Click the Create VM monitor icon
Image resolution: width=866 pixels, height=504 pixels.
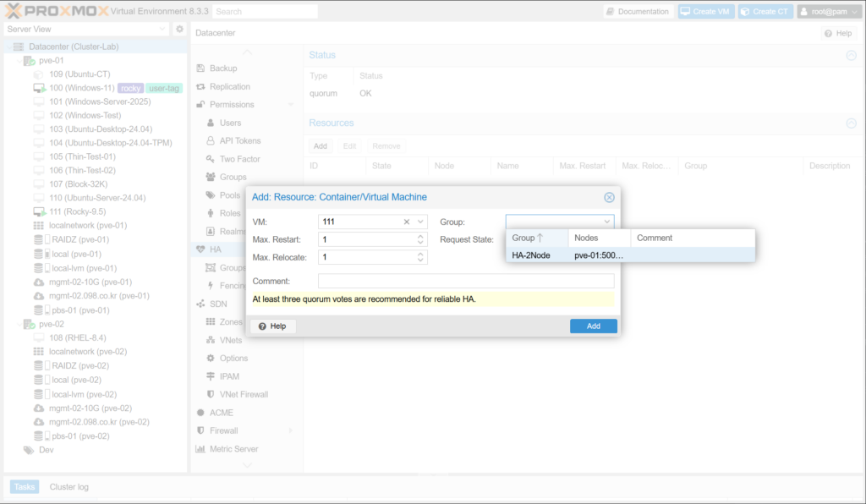click(x=686, y=12)
